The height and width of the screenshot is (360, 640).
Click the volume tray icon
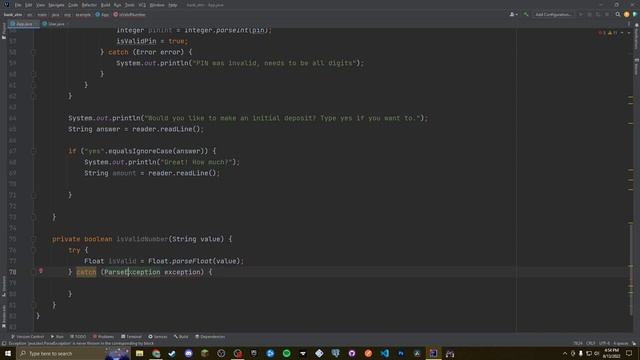(596, 353)
